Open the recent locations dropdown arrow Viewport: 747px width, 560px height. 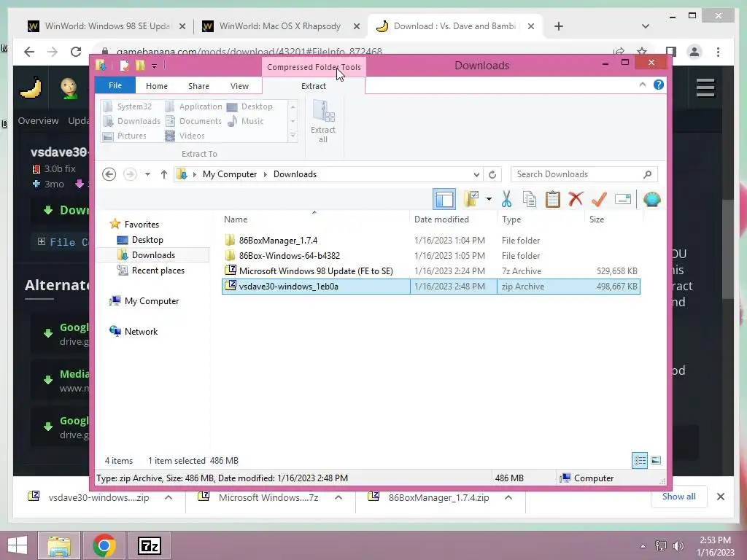(x=147, y=174)
